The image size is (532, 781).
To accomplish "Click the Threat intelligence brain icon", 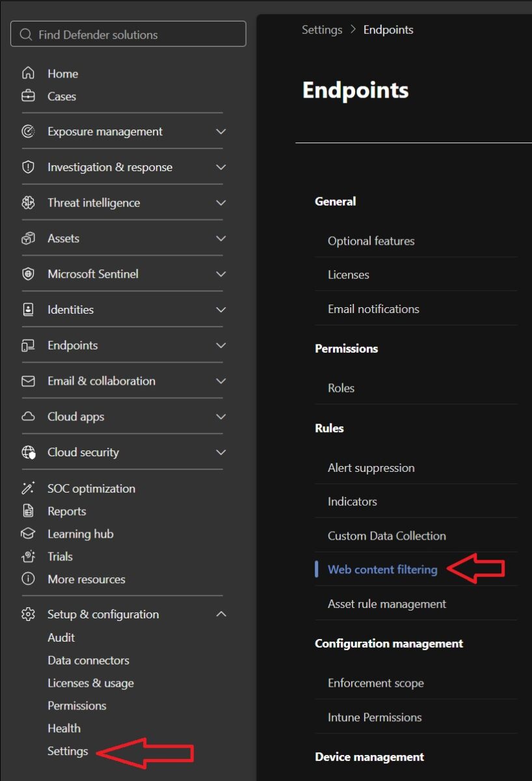I will tap(28, 202).
